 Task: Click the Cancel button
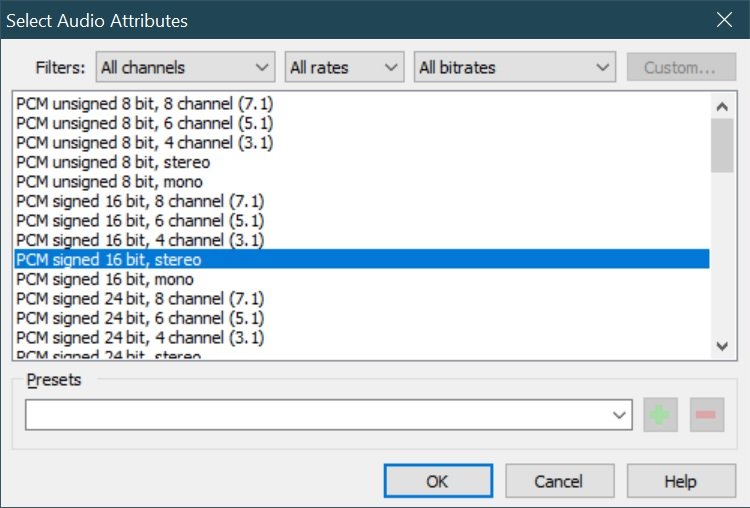pos(558,481)
